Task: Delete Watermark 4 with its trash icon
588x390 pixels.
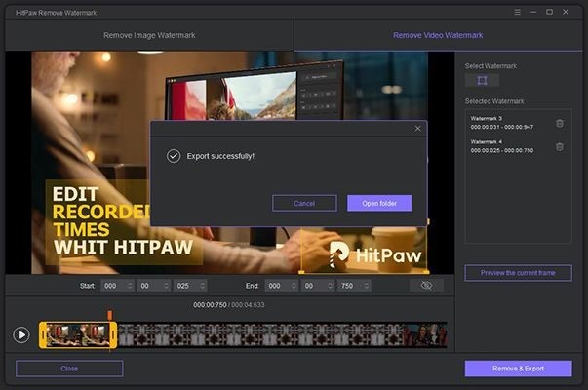Action: click(x=559, y=146)
